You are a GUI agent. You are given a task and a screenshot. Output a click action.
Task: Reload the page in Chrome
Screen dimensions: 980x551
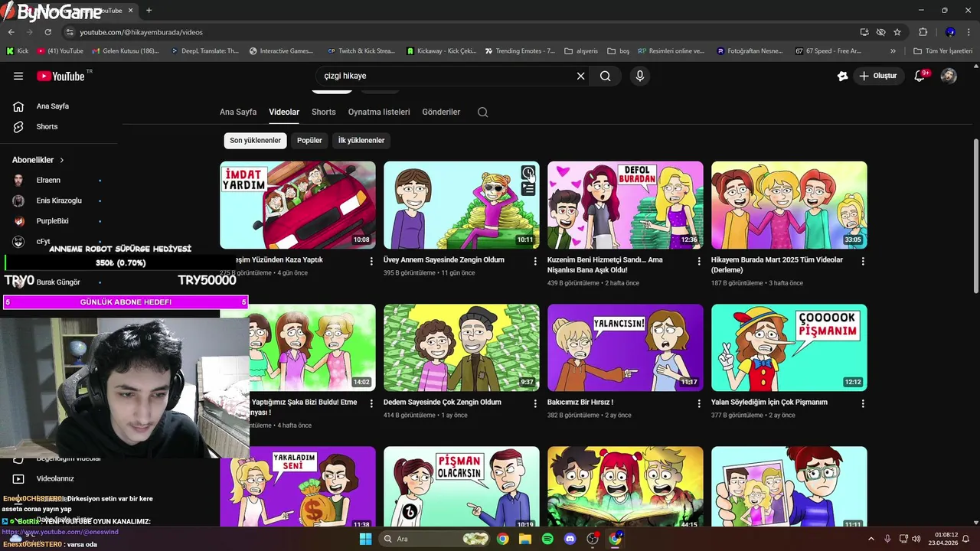point(47,32)
